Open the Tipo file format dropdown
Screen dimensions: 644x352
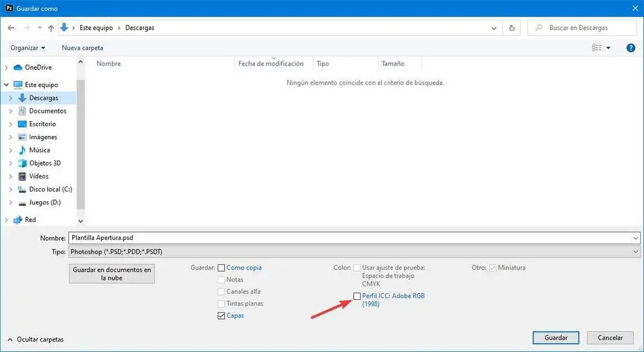354,251
